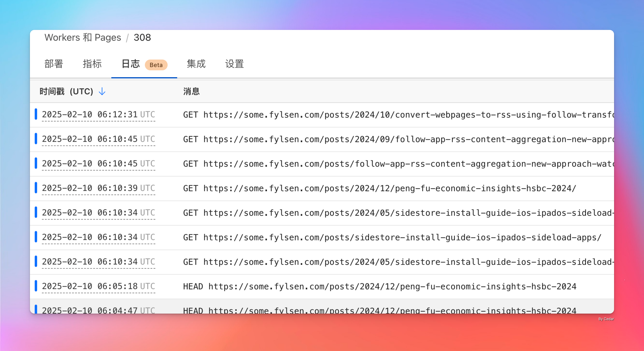Open Workers 和 Pages breadcrumb link
This screenshot has height=351, width=644.
pos(83,38)
